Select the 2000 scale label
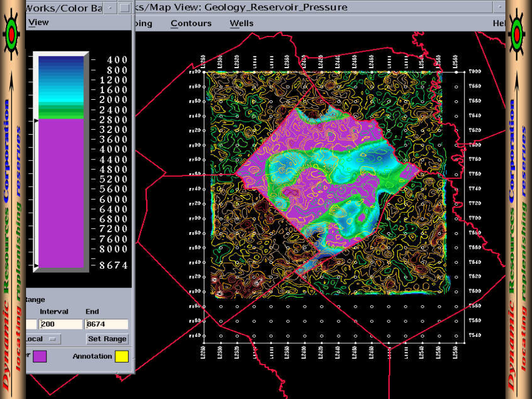Screen dimensions: 532x399 [114, 100]
